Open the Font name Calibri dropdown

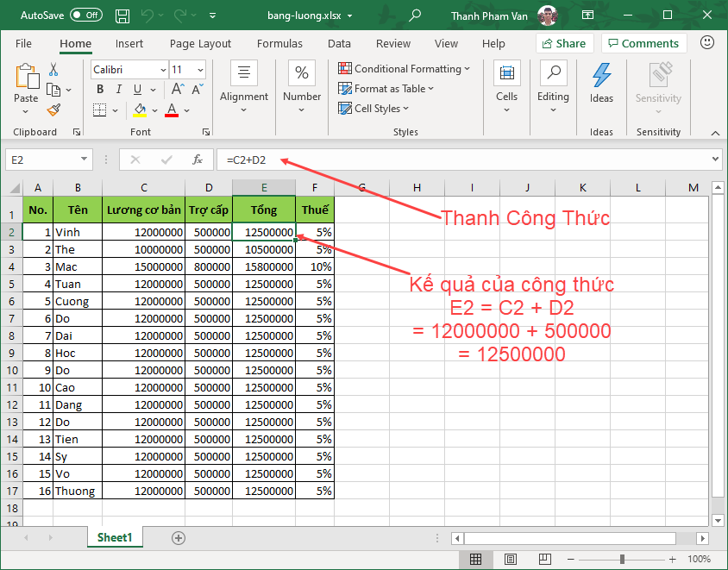pos(163,70)
